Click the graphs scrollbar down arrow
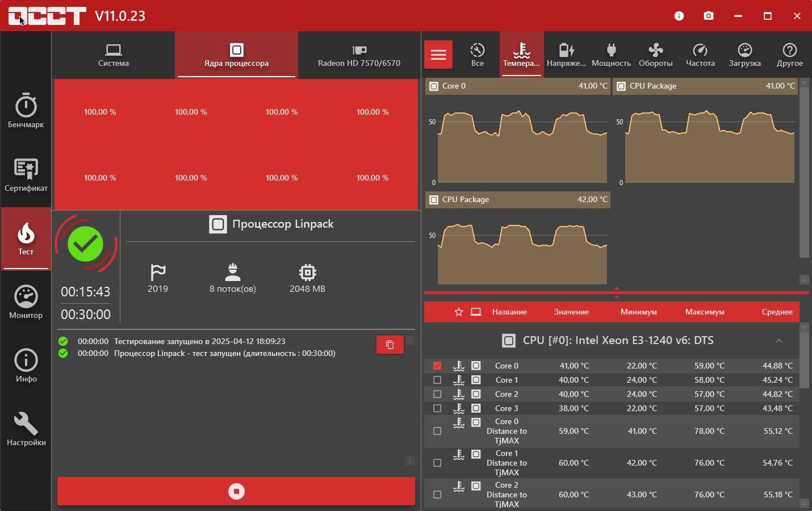Image resolution: width=812 pixels, height=511 pixels. tap(805, 279)
